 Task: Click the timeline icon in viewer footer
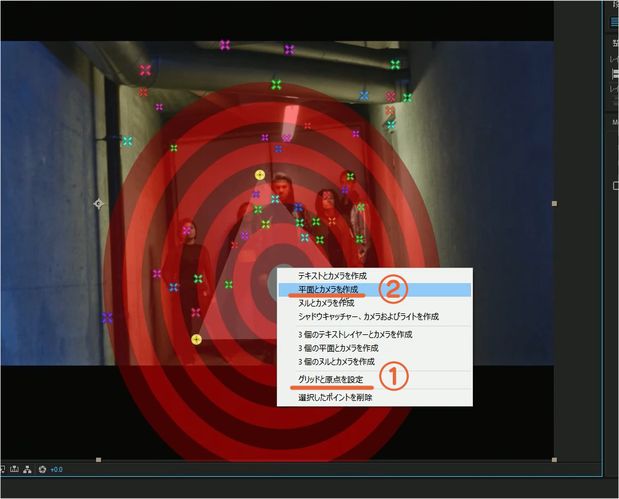coord(13,469)
